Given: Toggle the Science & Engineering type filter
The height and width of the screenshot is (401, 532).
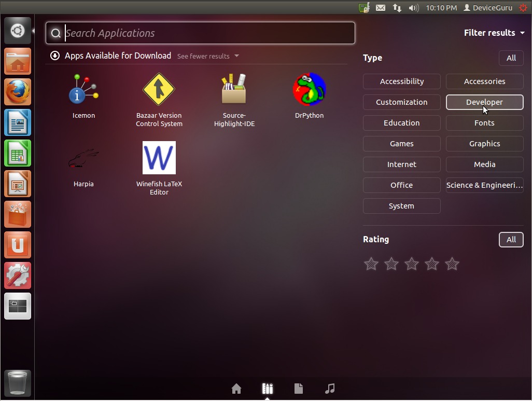Looking at the screenshot, I should [x=484, y=185].
